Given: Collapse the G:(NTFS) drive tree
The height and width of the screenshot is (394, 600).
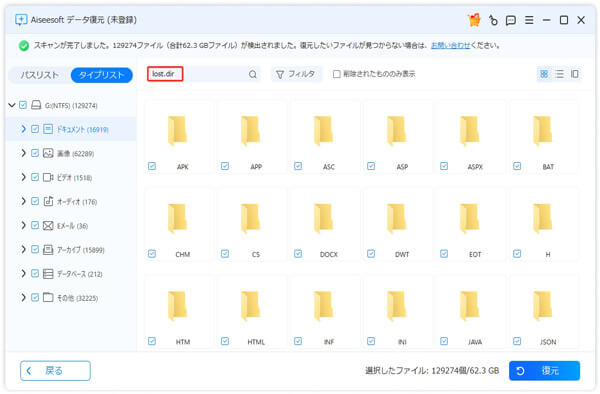Looking at the screenshot, I should point(12,105).
